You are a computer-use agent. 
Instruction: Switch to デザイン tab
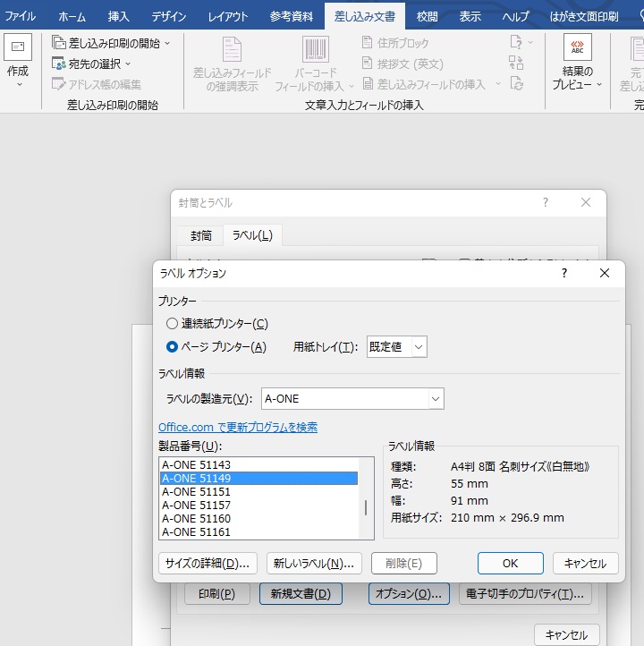(169, 16)
